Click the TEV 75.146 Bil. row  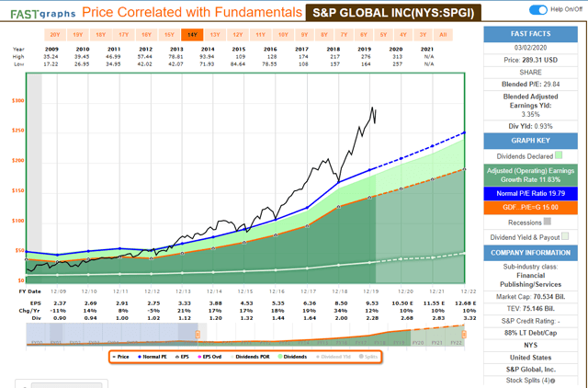[530, 309]
